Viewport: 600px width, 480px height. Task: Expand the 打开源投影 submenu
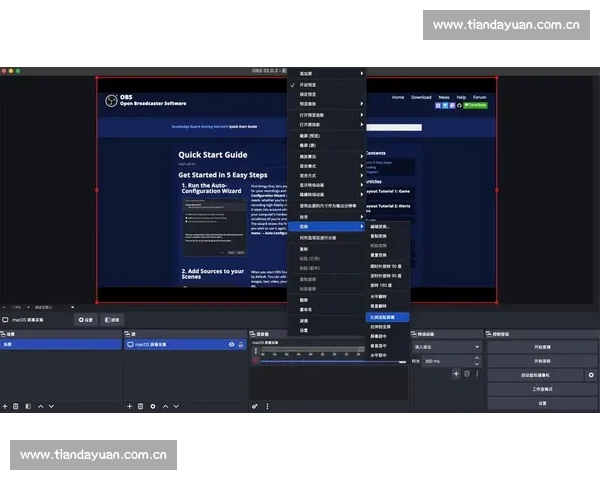tap(327, 124)
